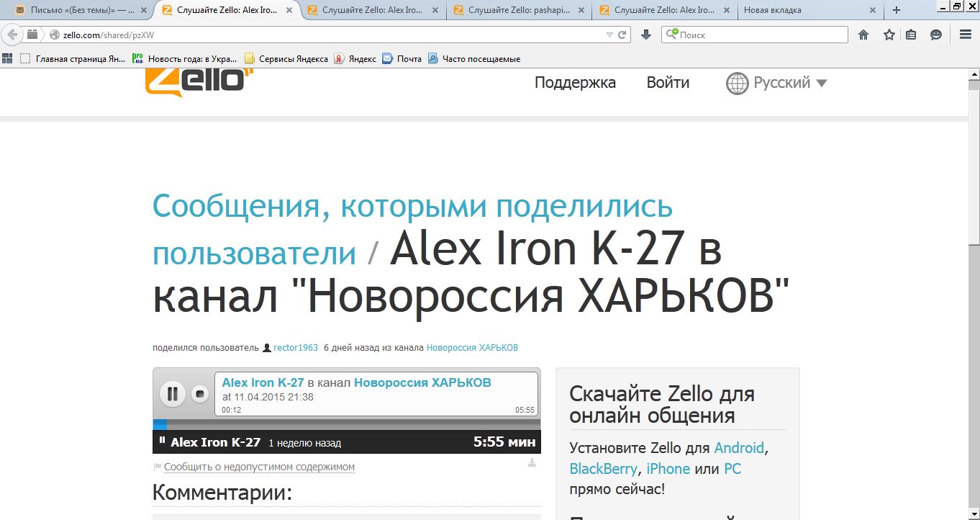Open the Firefox downloads arrow icon
This screenshot has height=520, width=980.
pos(645,35)
